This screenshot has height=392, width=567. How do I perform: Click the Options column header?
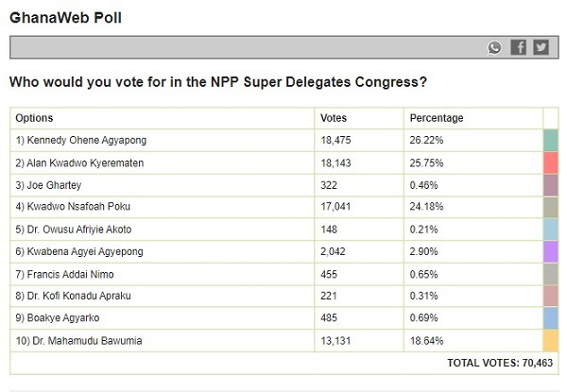(35, 118)
